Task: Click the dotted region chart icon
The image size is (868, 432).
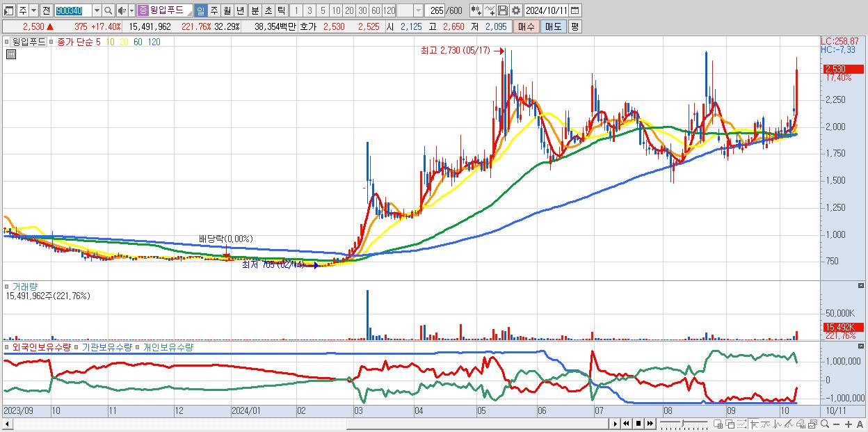Action: [741, 424]
